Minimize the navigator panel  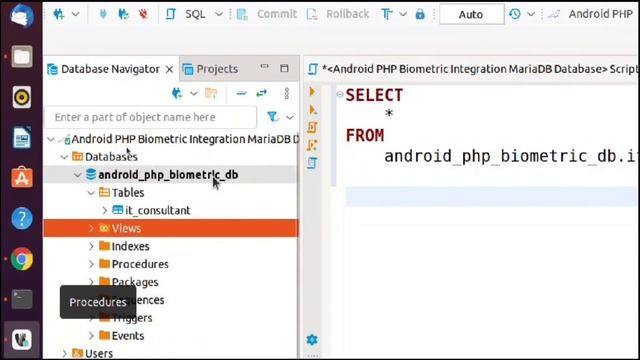point(264,67)
